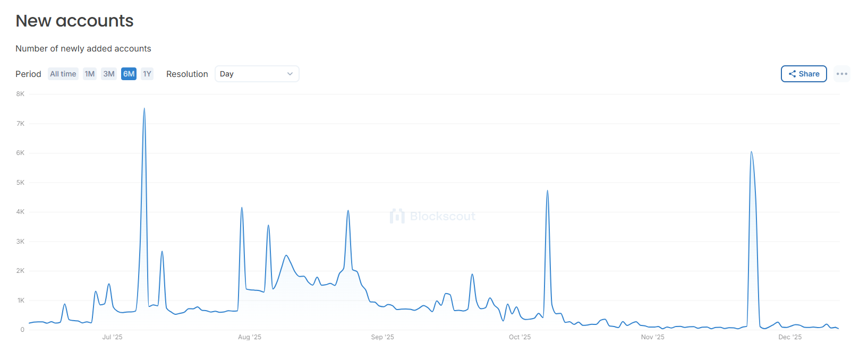
Task: Switch period to 3M
Action: click(109, 74)
